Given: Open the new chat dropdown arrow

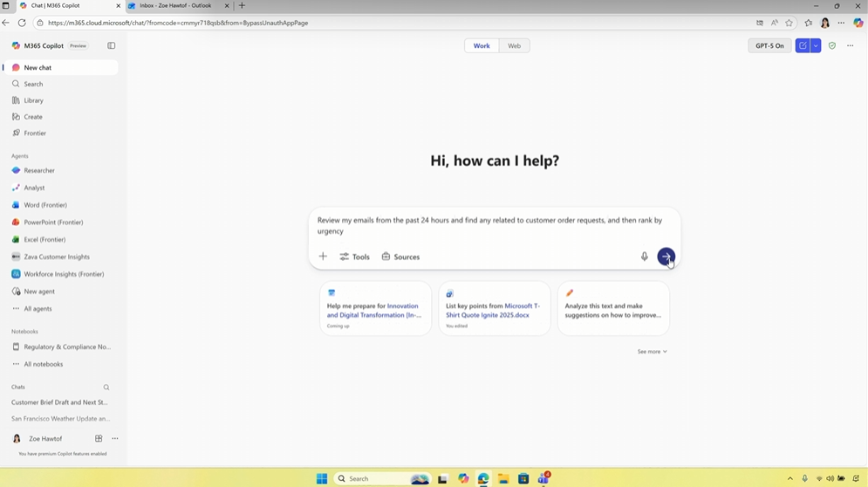Looking at the screenshot, I should (x=816, y=45).
